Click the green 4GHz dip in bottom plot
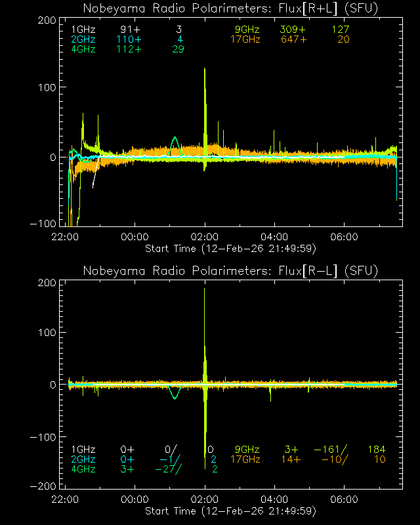The width and height of the screenshot is (420, 525). coord(174,395)
